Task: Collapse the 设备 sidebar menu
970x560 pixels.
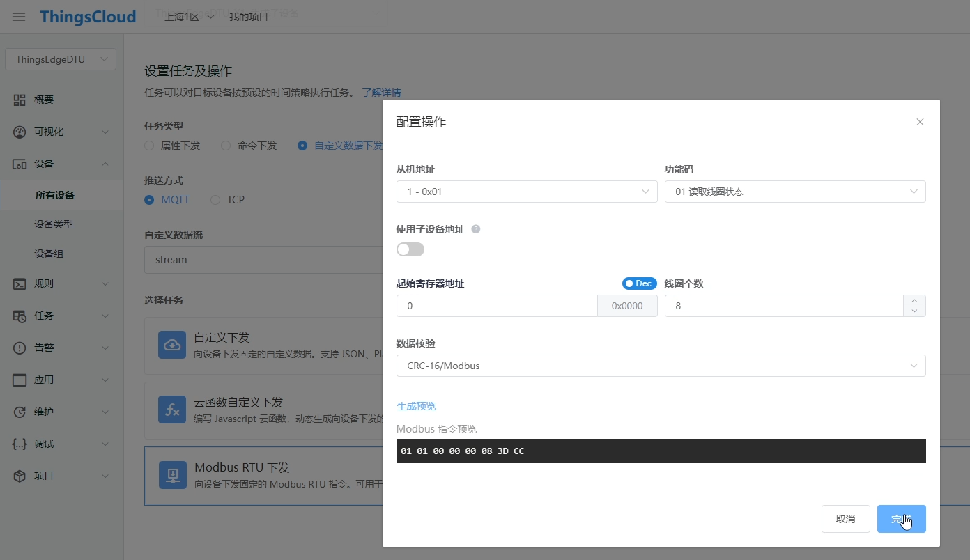Action: click(x=105, y=164)
